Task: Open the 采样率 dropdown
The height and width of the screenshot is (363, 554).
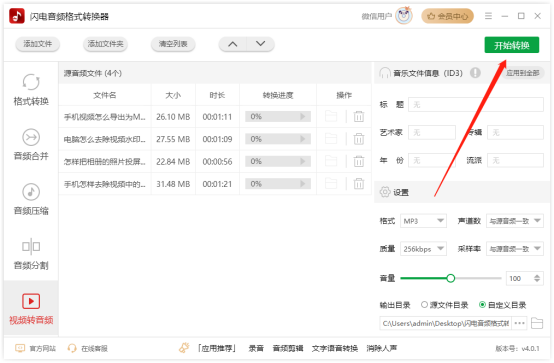Action: click(x=515, y=249)
